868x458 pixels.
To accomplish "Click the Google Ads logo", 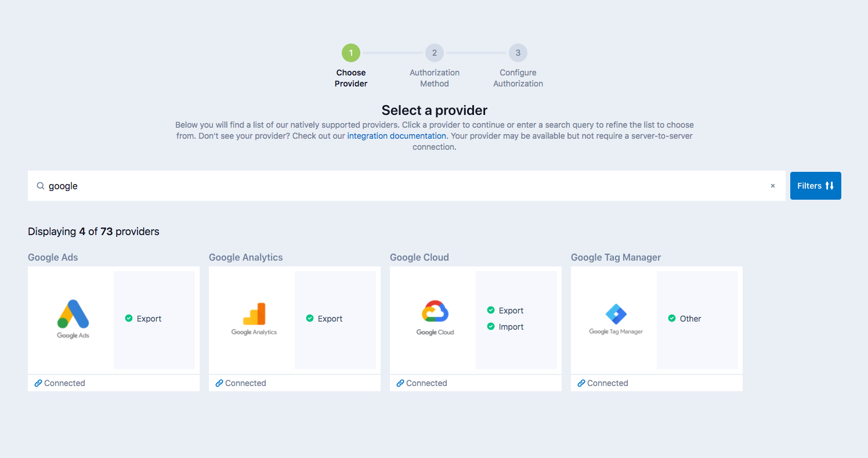I will [73, 319].
